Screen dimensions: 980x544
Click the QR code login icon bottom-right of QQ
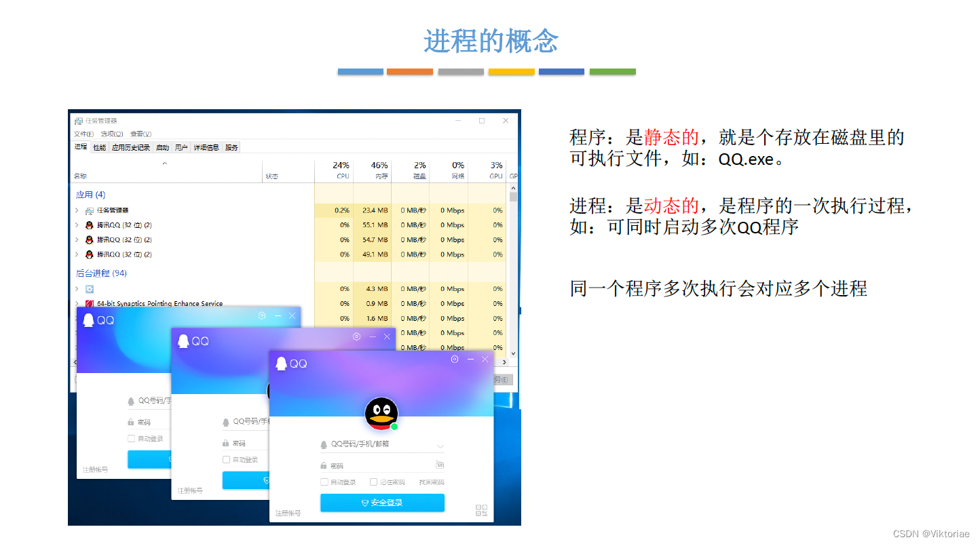pyautogui.click(x=480, y=511)
